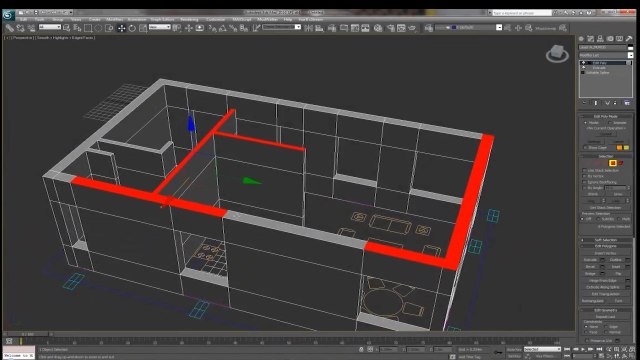Viewport: 640px width, 360px height.
Task: Switch to the Create command panel tab
Action: pyautogui.click(x=581, y=39)
